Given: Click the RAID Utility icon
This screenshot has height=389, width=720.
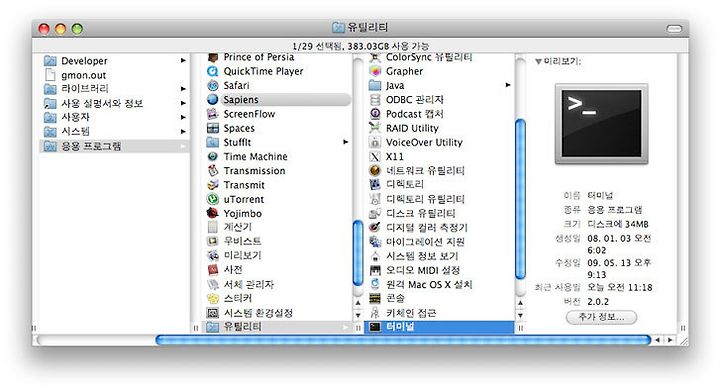Looking at the screenshot, I should pyautogui.click(x=375, y=128).
